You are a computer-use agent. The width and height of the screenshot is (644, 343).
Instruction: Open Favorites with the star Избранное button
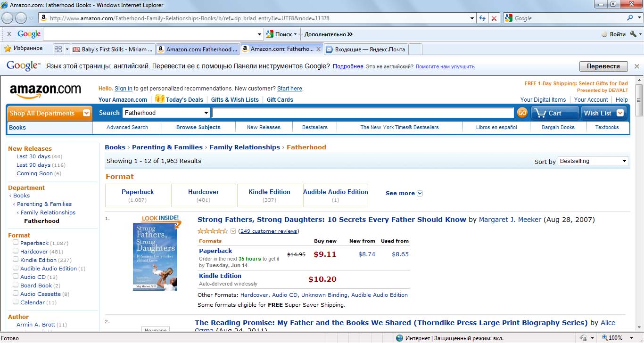click(x=23, y=49)
